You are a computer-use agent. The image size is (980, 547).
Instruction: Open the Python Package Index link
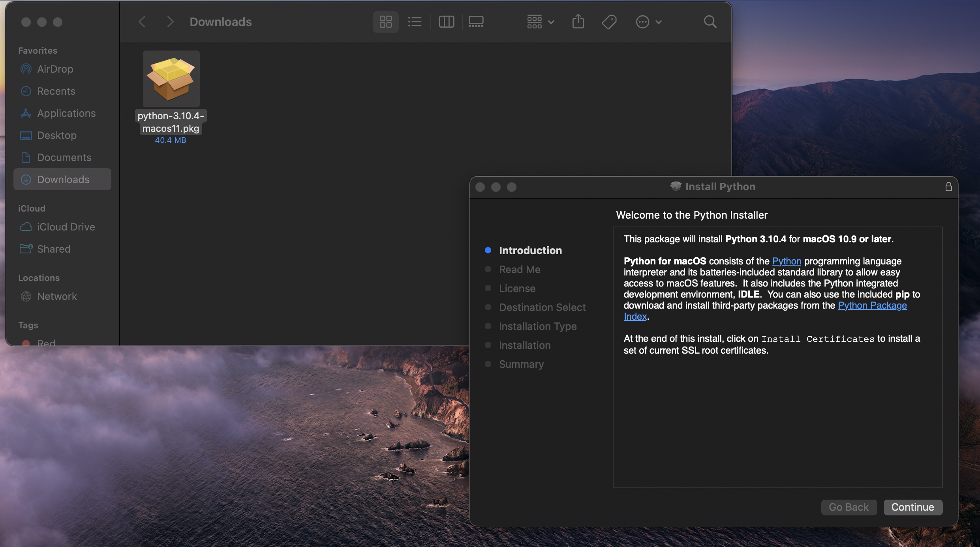click(872, 305)
